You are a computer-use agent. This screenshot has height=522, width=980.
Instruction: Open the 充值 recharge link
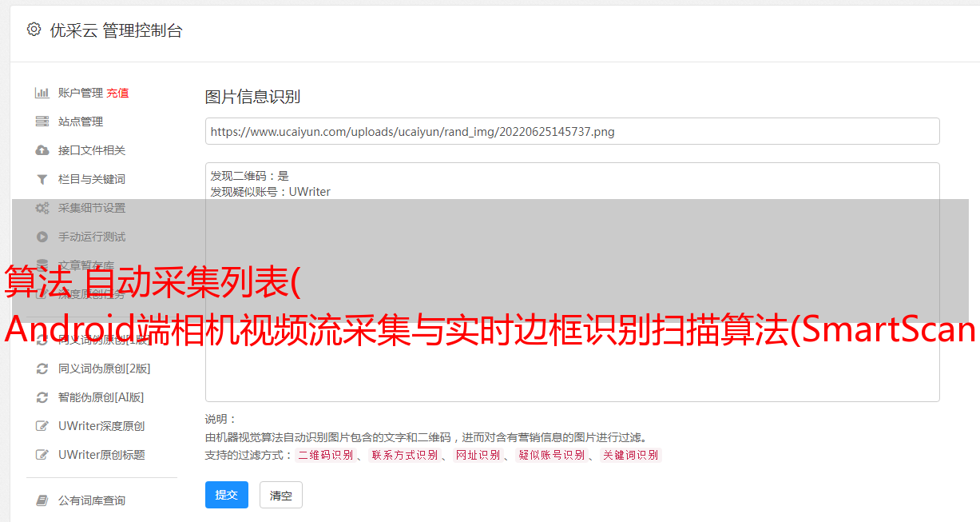pos(117,93)
